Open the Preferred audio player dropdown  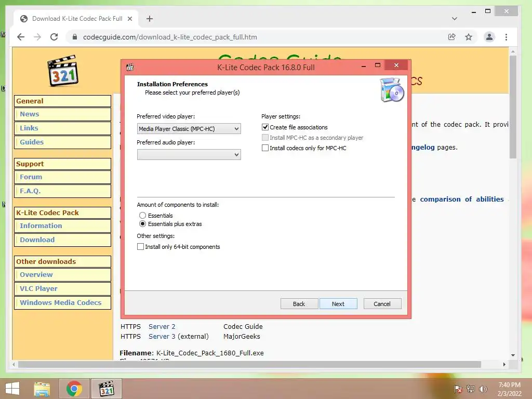(189, 155)
